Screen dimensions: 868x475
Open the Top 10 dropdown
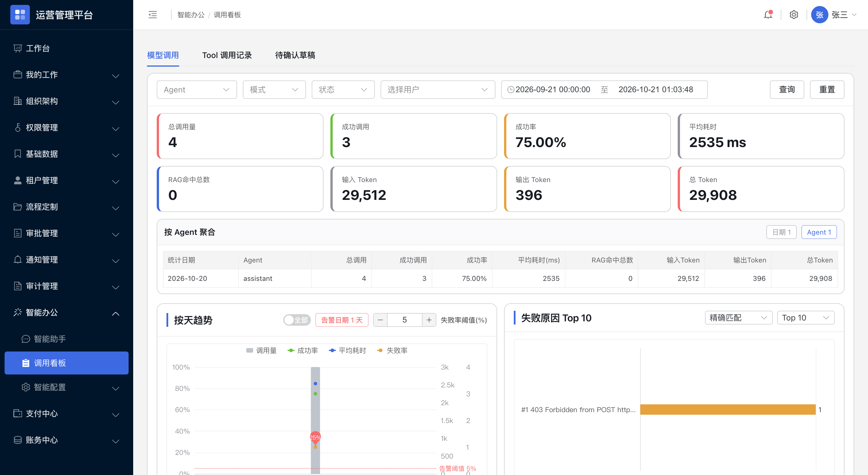pos(806,318)
